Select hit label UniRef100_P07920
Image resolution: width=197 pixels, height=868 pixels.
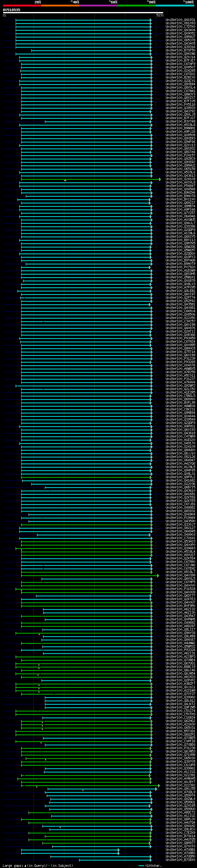point(180,267)
